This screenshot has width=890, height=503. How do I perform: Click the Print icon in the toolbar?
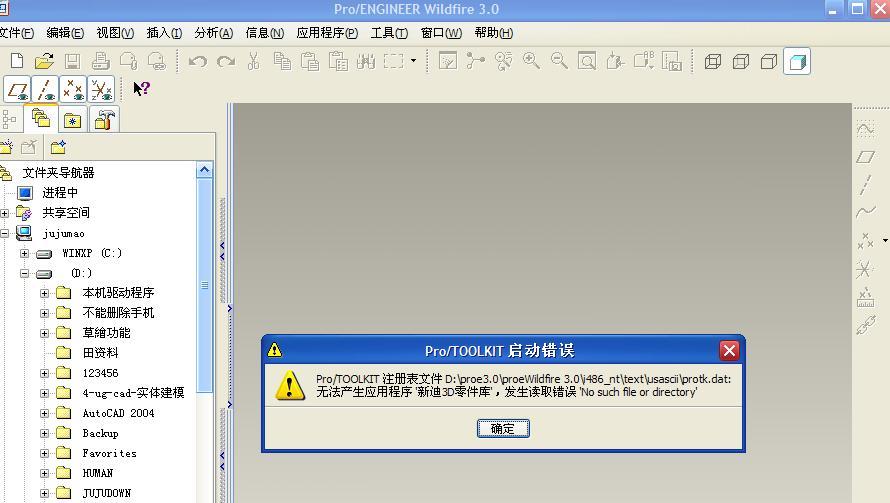[x=100, y=61]
